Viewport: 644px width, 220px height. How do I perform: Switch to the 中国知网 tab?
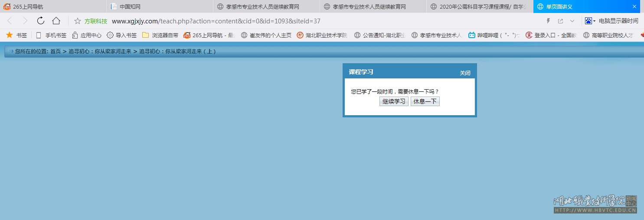click(130, 6)
